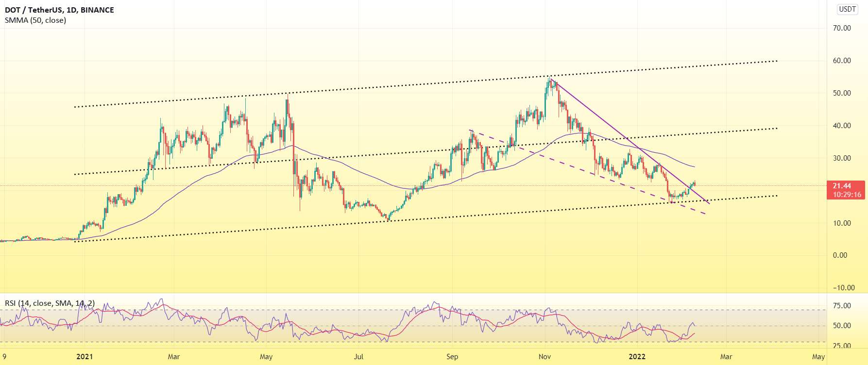Select the upper dotted channel line
868x365 pixels.
pos(425,84)
